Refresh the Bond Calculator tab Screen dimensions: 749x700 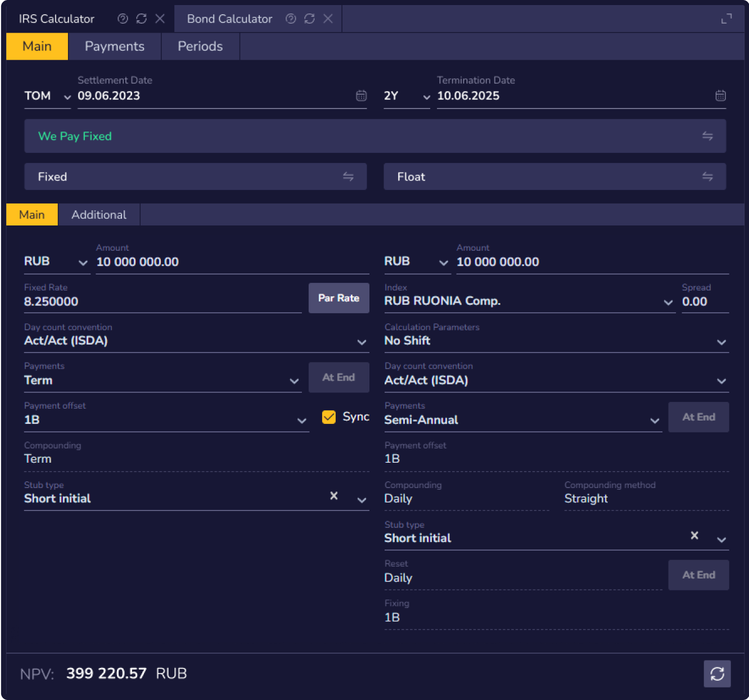(x=309, y=19)
